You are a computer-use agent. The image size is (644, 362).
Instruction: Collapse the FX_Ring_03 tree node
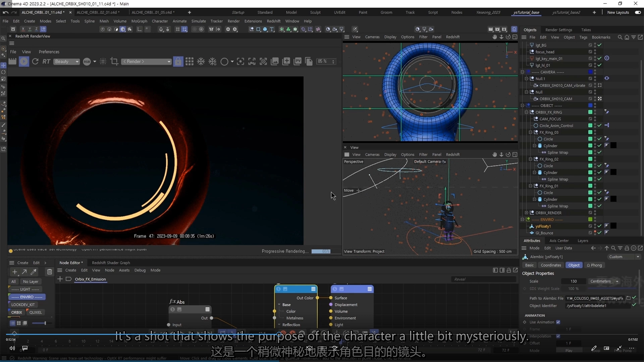pos(530,132)
